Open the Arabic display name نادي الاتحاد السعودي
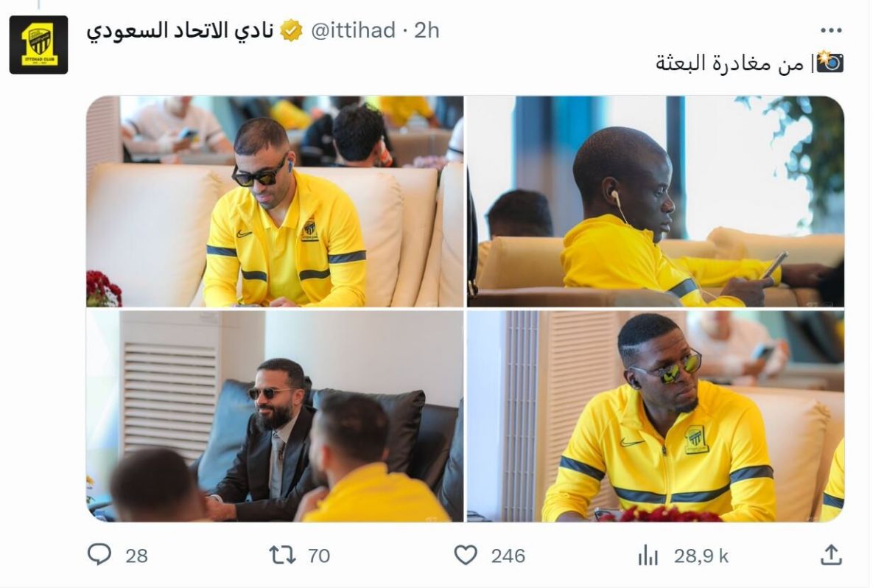Image resolution: width=884 pixels, height=588 pixels. (x=180, y=31)
